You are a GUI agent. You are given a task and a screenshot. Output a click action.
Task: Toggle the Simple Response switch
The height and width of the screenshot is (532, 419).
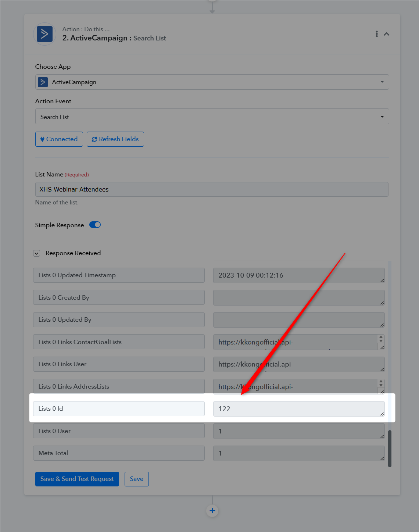(95, 225)
